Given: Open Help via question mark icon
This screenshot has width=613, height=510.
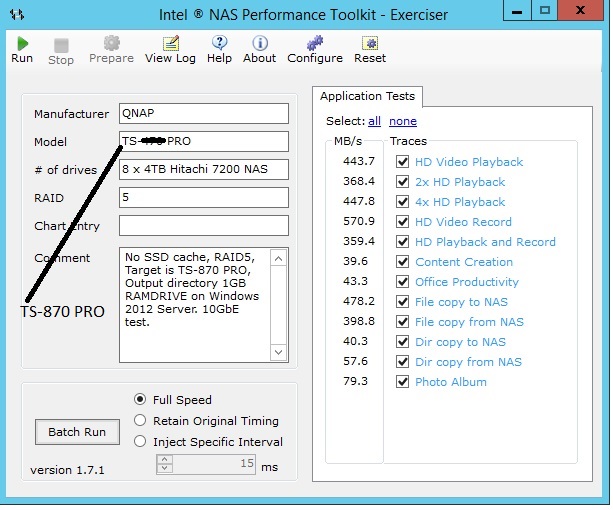Looking at the screenshot, I should click(219, 43).
